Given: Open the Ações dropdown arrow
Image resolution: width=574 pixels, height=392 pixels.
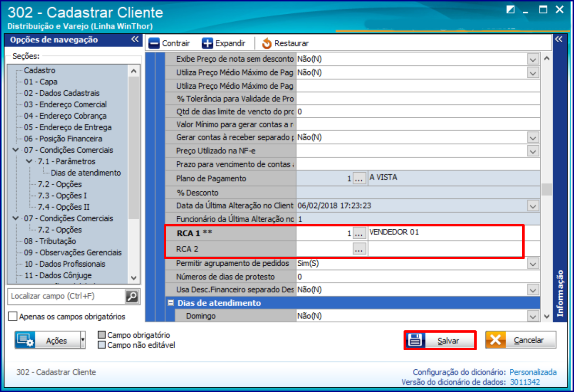Looking at the screenshot, I should tap(83, 340).
